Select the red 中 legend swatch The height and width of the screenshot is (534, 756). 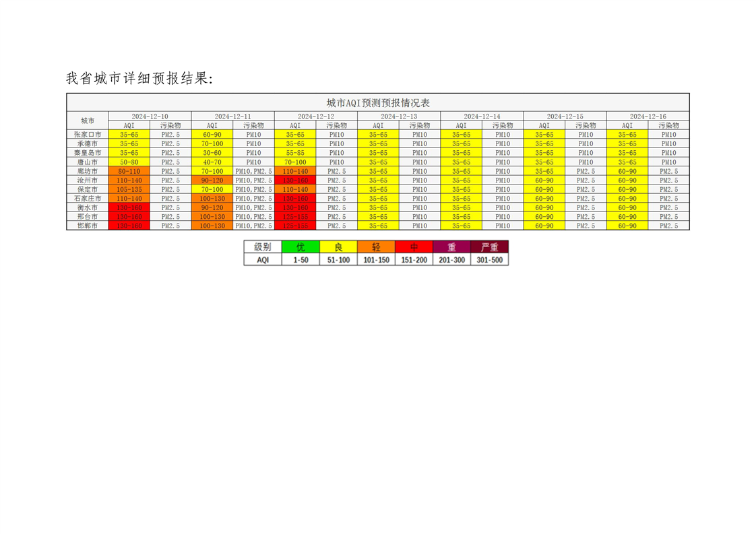[x=414, y=247]
